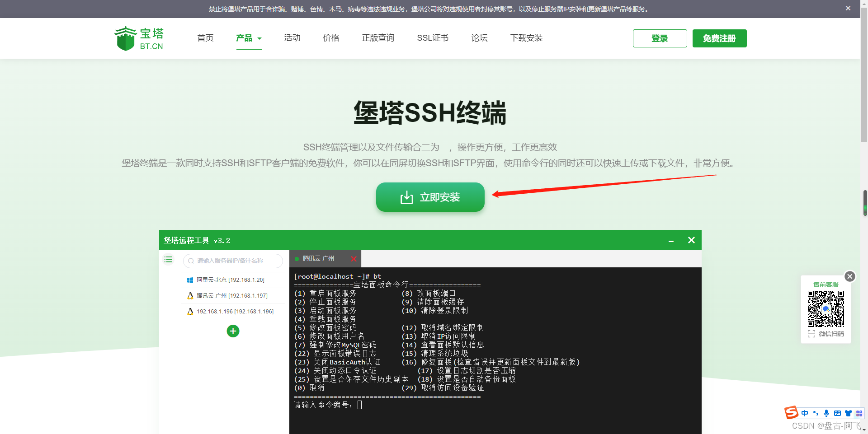This screenshot has width=868, height=434.
Task: Click the download icon on install button
Action: [406, 197]
